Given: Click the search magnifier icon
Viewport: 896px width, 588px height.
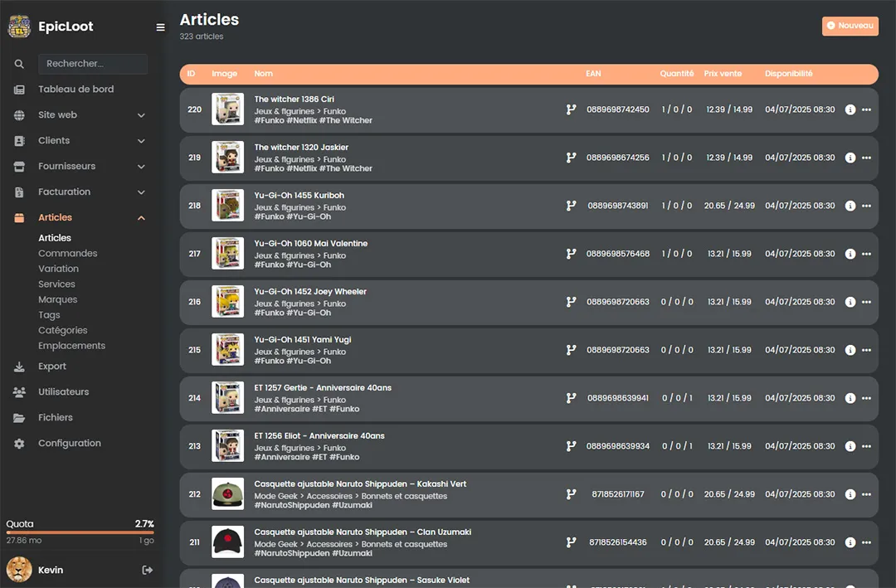Looking at the screenshot, I should coord(19,64).
